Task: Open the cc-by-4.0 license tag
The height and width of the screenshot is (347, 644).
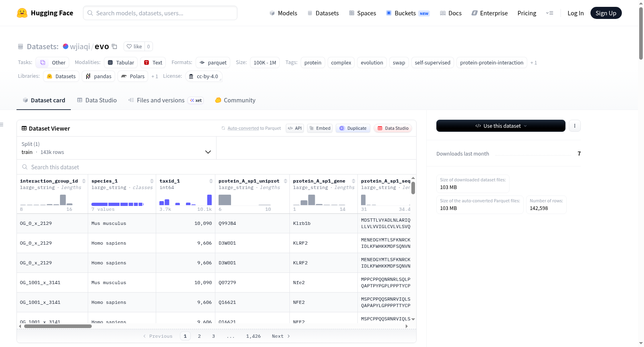Action: tap(204, 76)
